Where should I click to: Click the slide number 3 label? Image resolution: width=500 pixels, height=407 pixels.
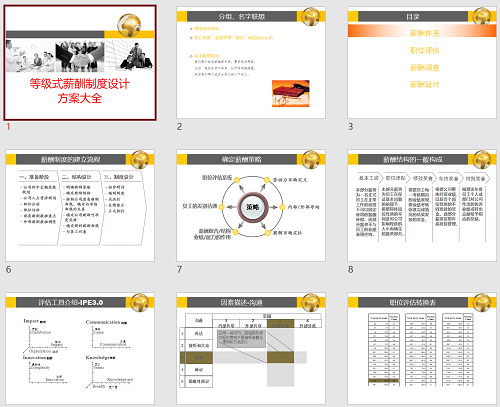tap(350, 127)
